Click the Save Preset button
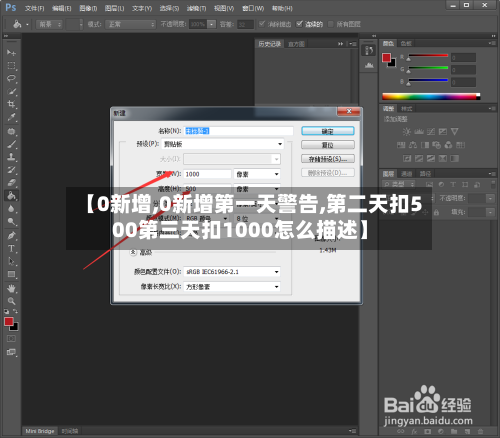 click(x=328, y=159)
